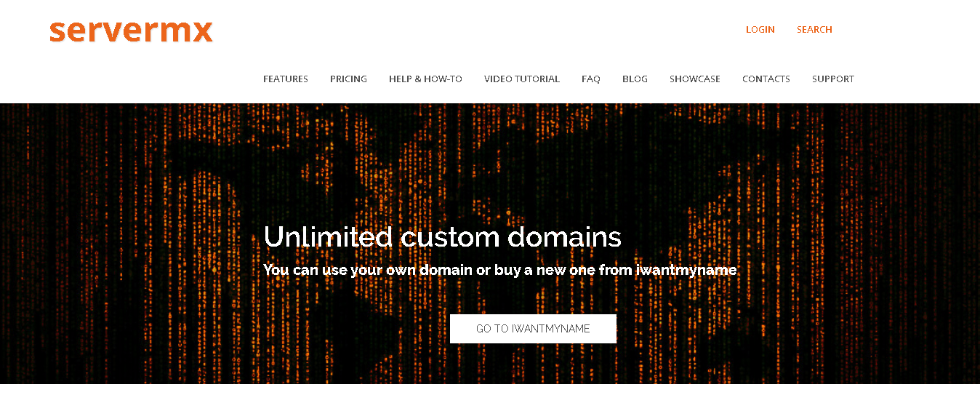Viewport: 980px width, 411px height.
Task: Open the VIDEO TUTORIAL page
Action: click(522, 79)
